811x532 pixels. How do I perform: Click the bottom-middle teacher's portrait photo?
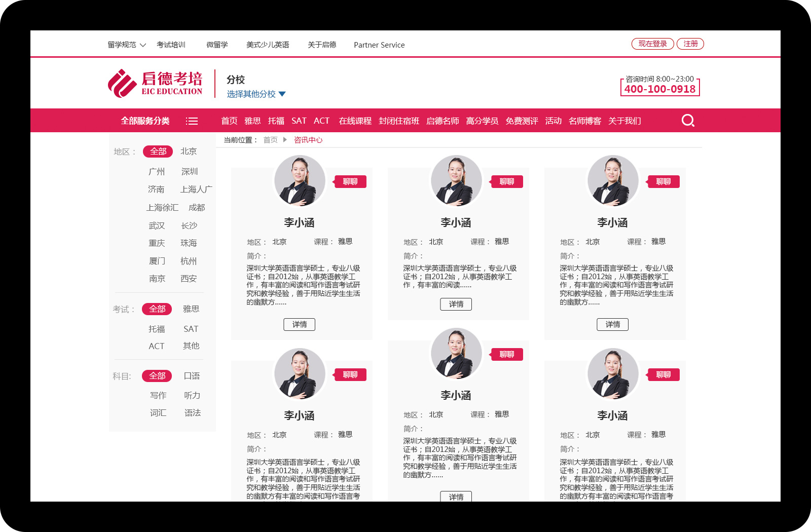456,353
